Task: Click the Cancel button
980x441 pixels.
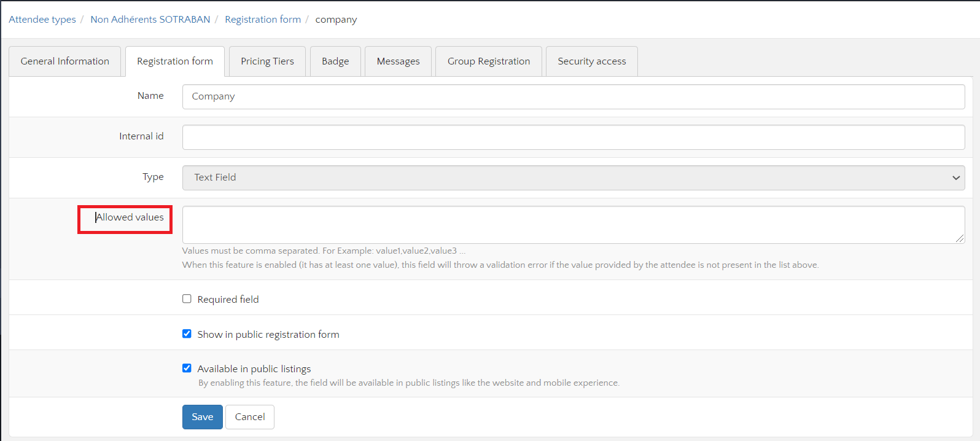Action: [x=250, y=417]
